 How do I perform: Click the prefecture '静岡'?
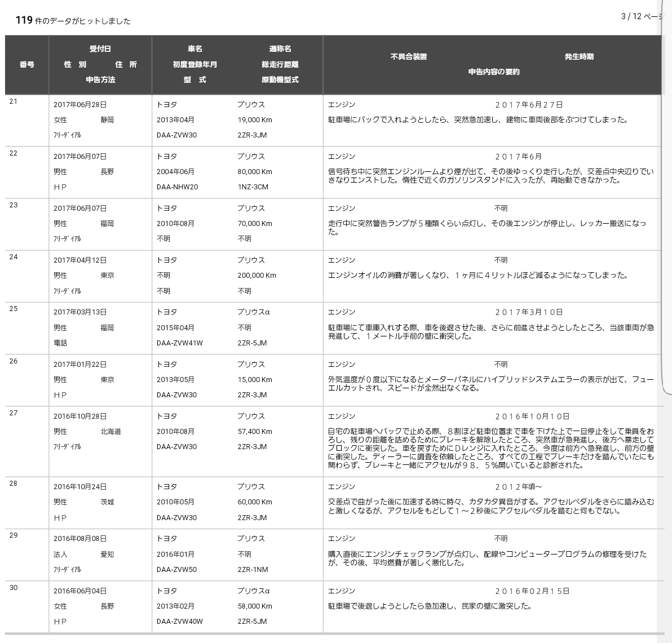click(x=107, y=120)
